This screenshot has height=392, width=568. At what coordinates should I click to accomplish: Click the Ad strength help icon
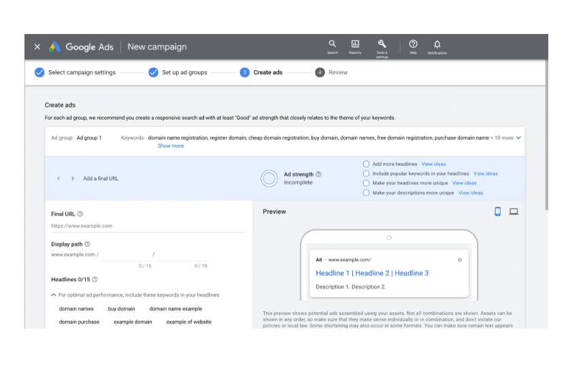point(318,174)
